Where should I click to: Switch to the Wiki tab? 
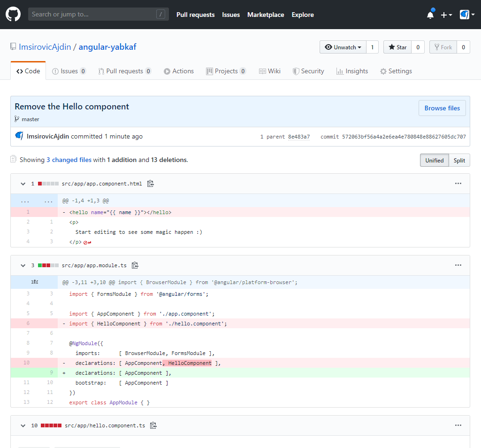[270, 71]
